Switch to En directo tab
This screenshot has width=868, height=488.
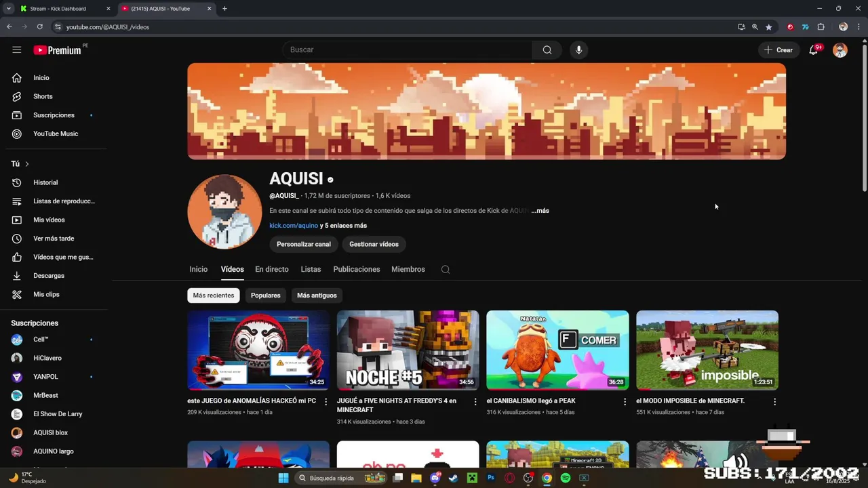pyautogui.click(x=272, y=269)
